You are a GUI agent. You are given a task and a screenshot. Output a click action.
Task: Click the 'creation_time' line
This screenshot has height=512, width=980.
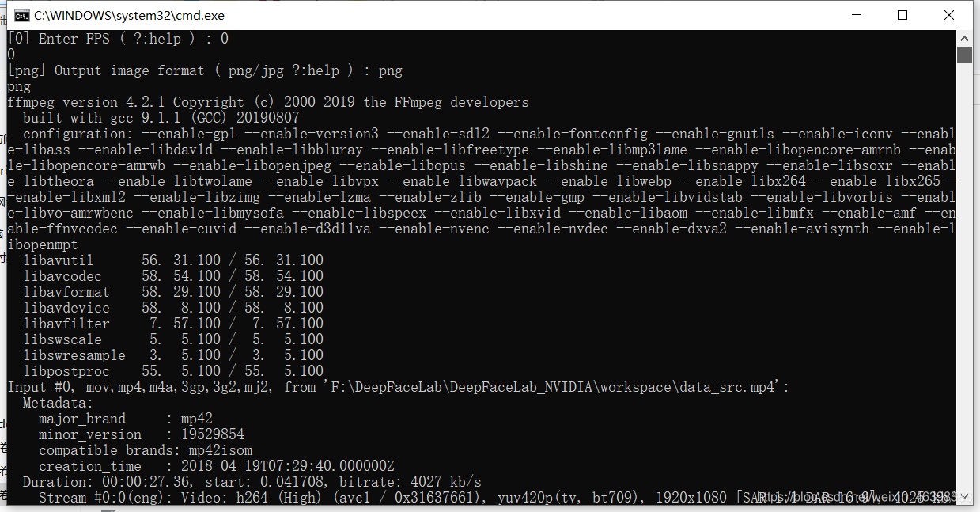click(x=217, y=466)
